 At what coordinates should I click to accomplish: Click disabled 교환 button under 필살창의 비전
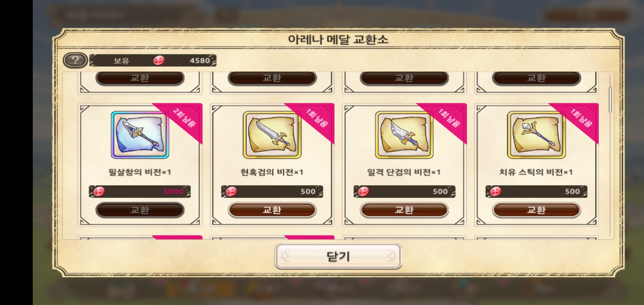click(140, 210)
